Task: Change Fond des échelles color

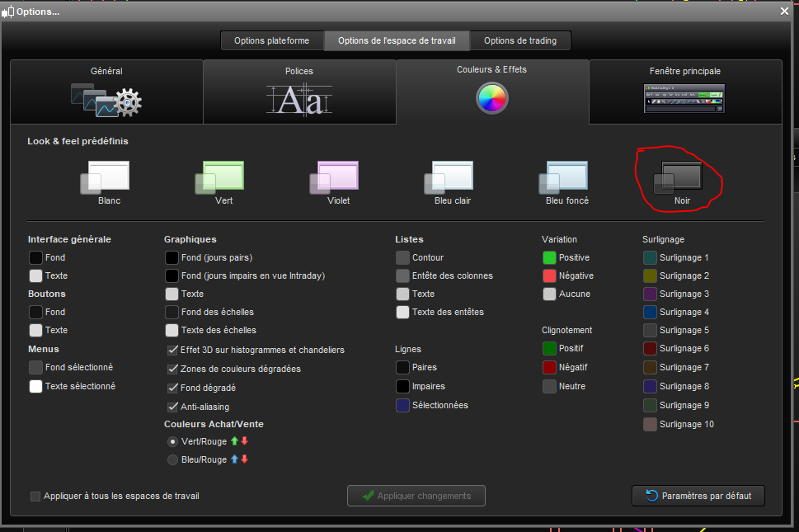Action: point(172,312)
